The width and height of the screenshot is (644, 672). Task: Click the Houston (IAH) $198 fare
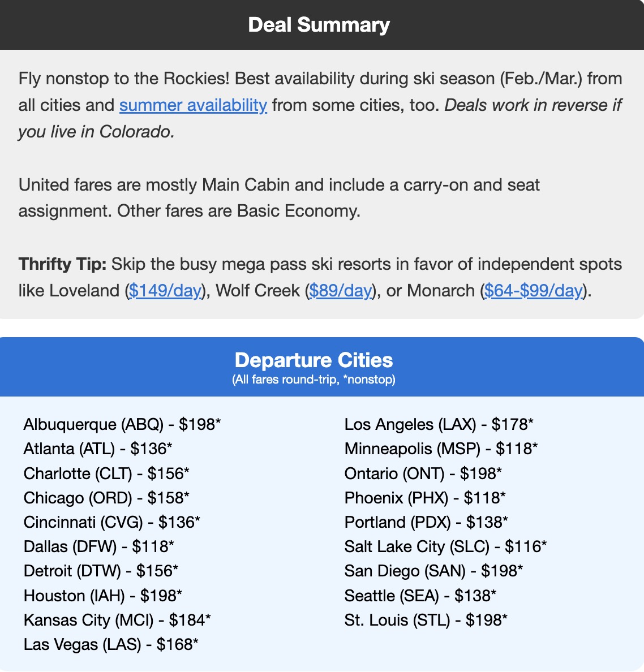tap(103, 596)
